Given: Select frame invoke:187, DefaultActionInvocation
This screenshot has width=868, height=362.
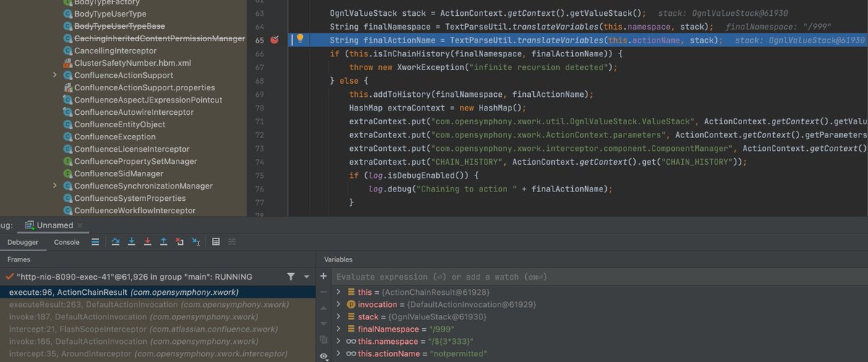Looking at the screenshot, I should [158, 317].
